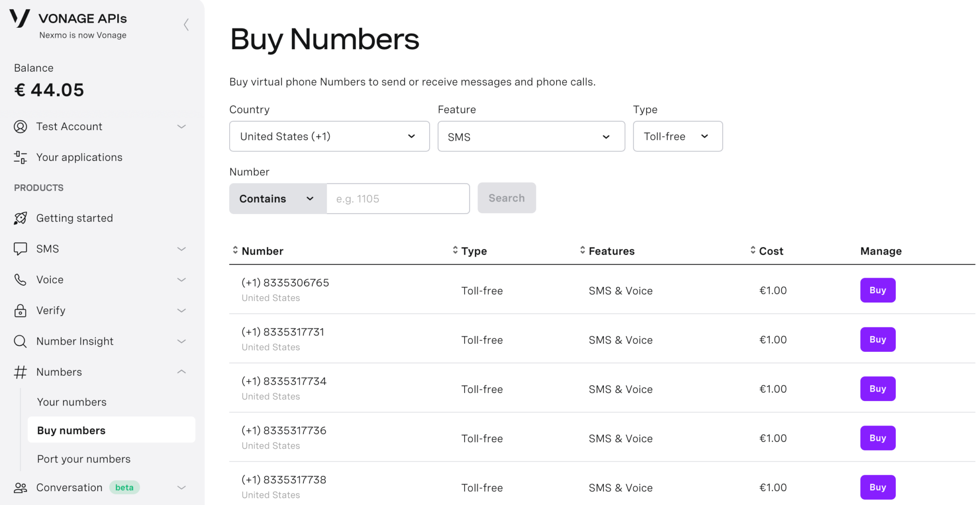Go to Port your numbers
Viewport: 980px width, 505px height.
84,459
